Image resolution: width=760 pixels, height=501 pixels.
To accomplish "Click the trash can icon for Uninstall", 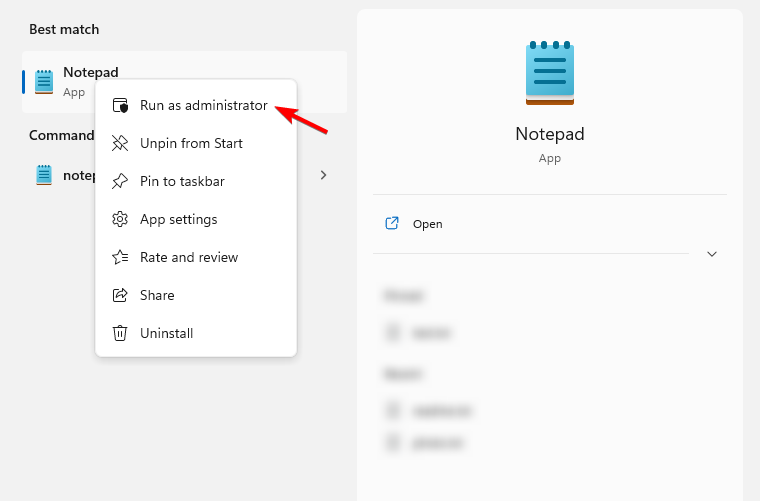I will [x=120, y=333].
